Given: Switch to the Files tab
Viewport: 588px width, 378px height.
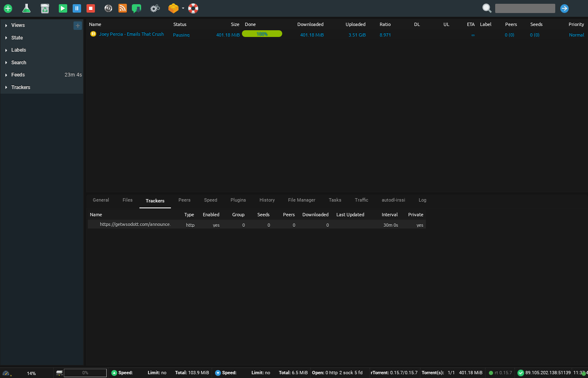Looking at the screenshot, I should [128, 200].
